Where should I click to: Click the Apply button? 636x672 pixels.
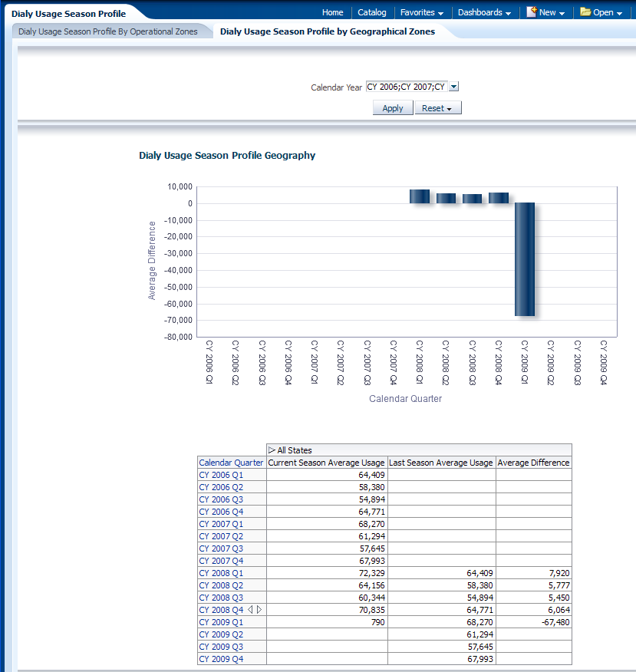[x=393, y=108]
